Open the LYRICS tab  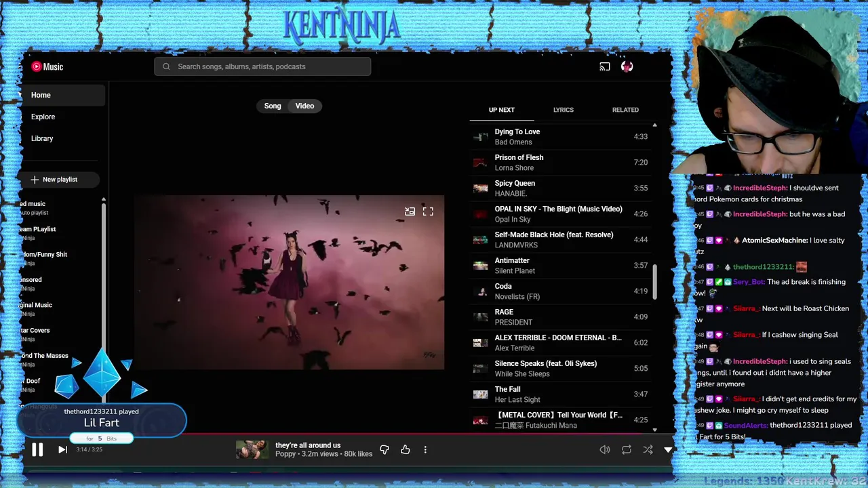coord(564,110)
